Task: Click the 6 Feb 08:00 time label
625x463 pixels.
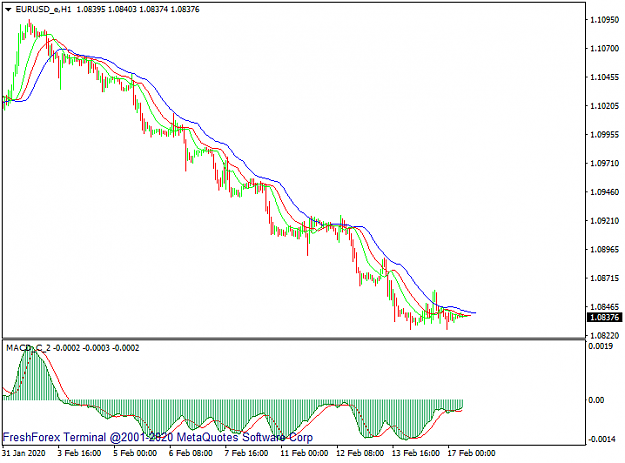Action: (x=191, y=453)
